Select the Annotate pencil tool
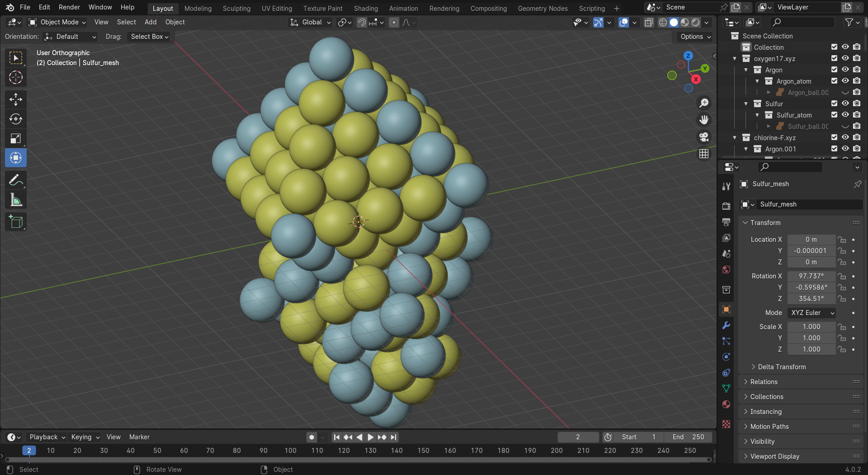Image resolution: width=868 pixels, height=475 pixels. 16,180
